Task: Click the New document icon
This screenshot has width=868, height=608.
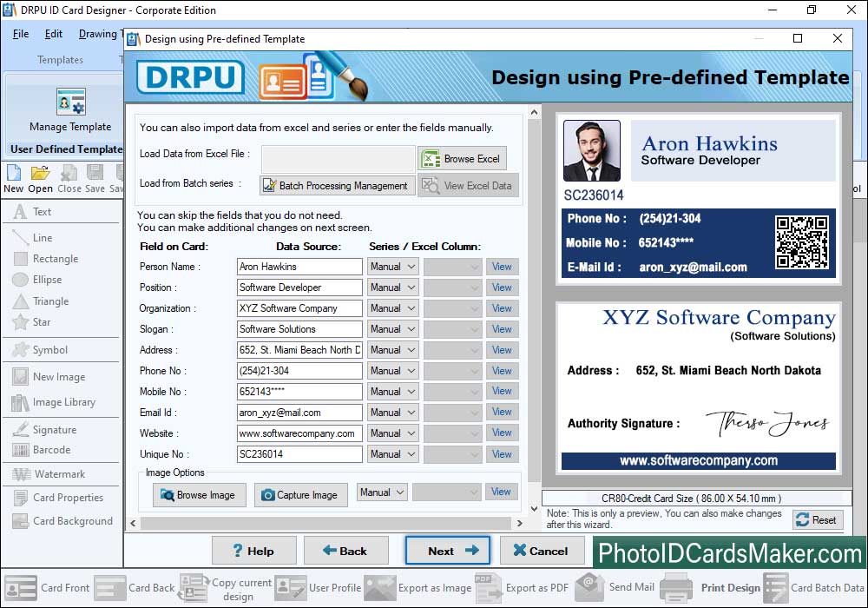Action: click(13, 179)
